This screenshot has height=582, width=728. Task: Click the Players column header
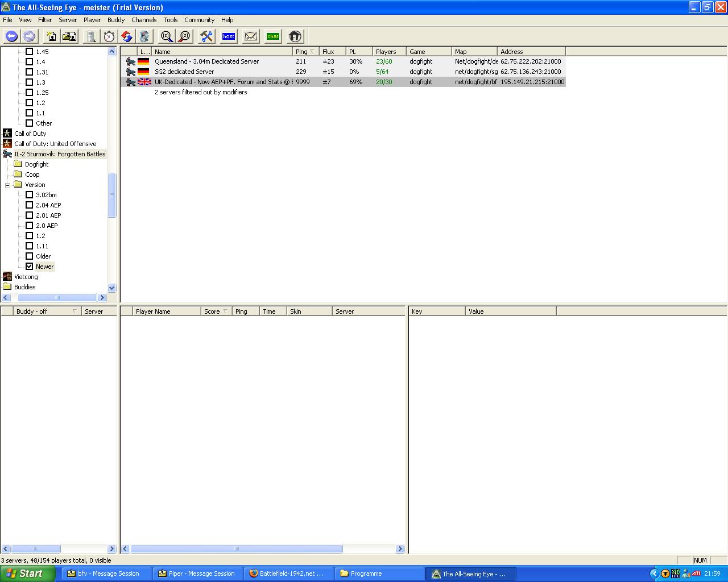(x=389, y=52)
